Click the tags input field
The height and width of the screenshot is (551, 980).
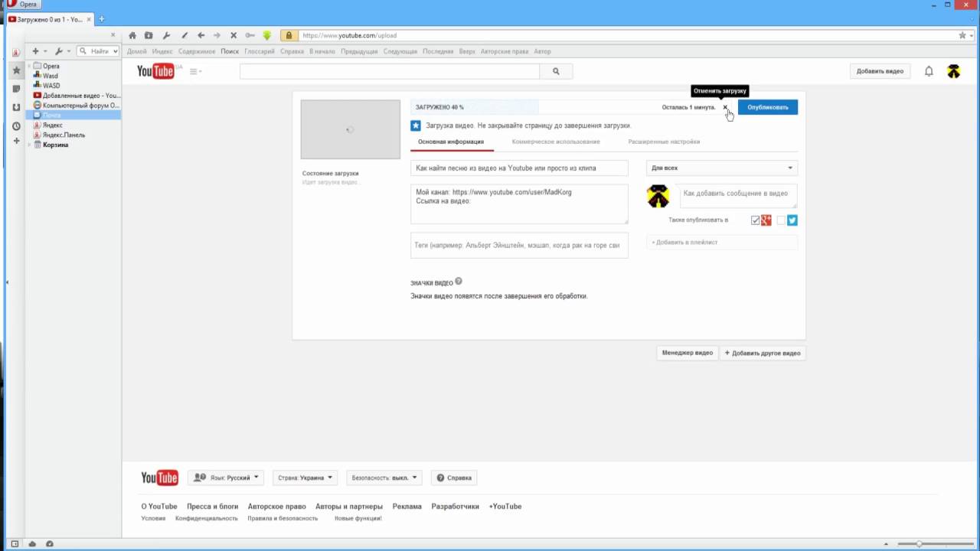[519, 246]
